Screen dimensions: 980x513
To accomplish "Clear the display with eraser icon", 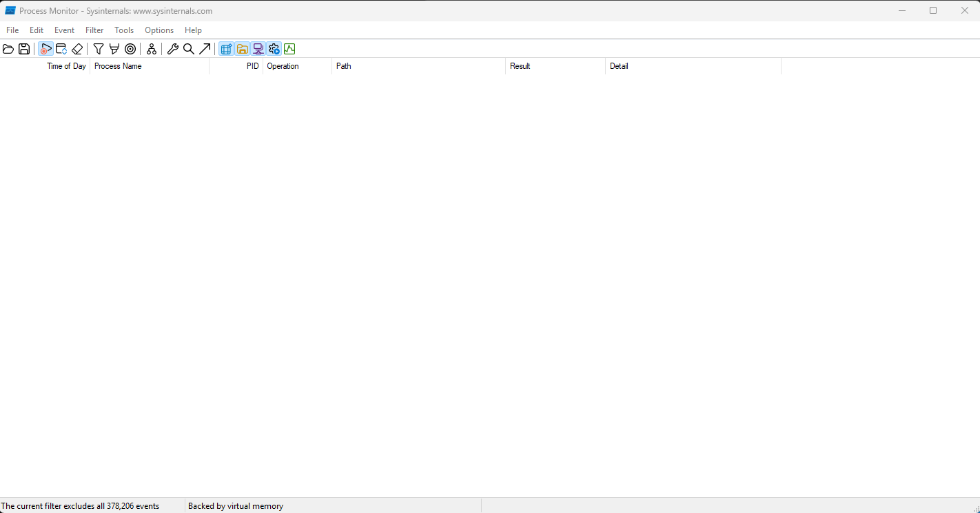I will (77, 49).
